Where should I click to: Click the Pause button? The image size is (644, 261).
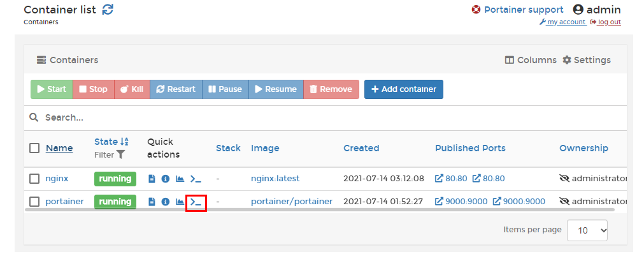click(225, 89)
